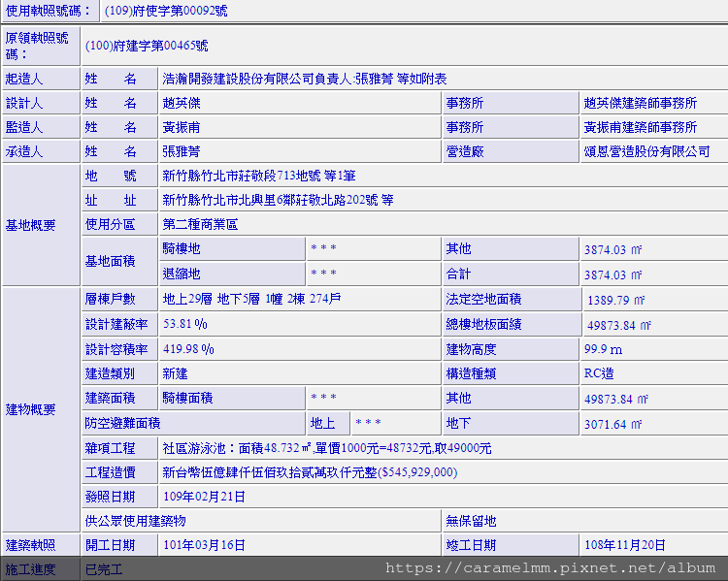Click the 營造廠 label
This screenshot has width=728, height=581.
[465, 151]
